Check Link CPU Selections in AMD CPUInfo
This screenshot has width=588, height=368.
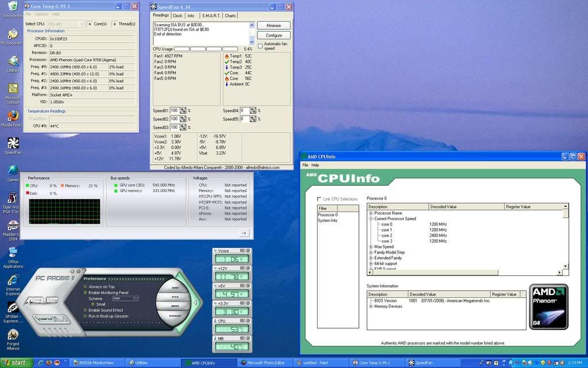[319, 199]
